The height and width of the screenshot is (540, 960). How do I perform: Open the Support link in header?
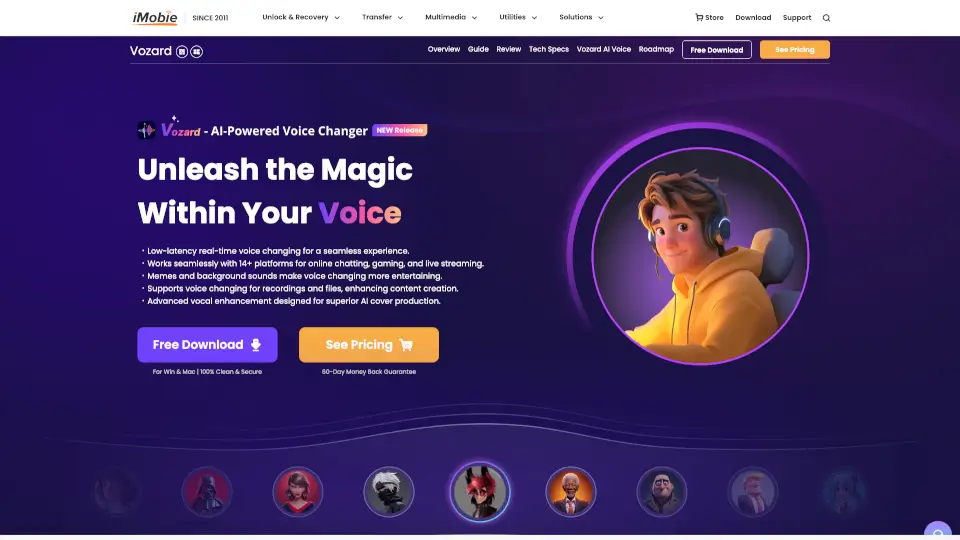coord(797,18)
